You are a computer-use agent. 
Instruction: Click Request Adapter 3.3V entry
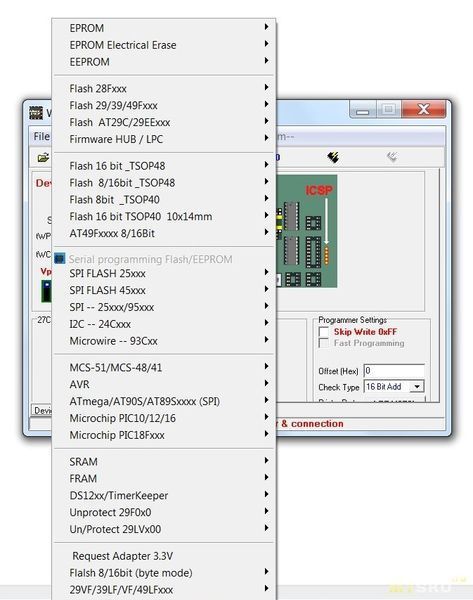click(164, 556)
